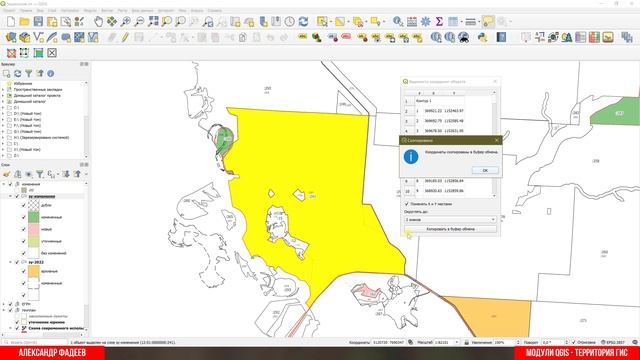Click the green rectangle plugin icon
The image size is (640, 360).
(x=38, y=53)
